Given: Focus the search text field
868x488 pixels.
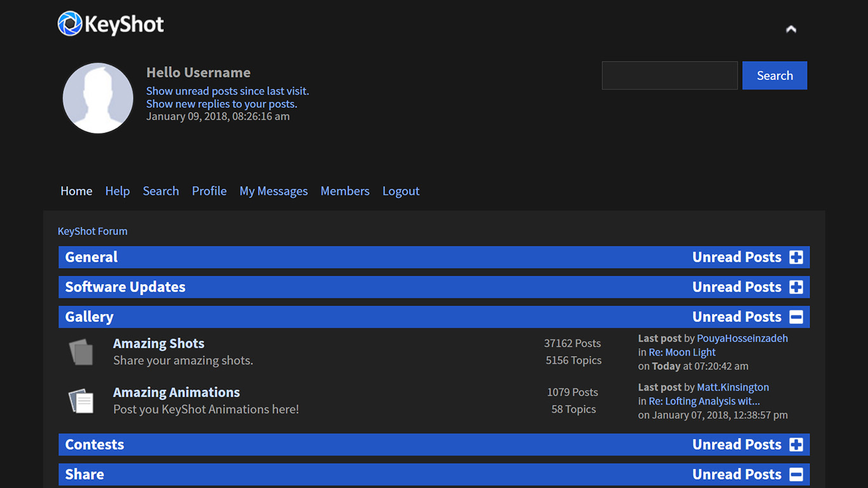Looking at the screenshot, I should point(670,76).
